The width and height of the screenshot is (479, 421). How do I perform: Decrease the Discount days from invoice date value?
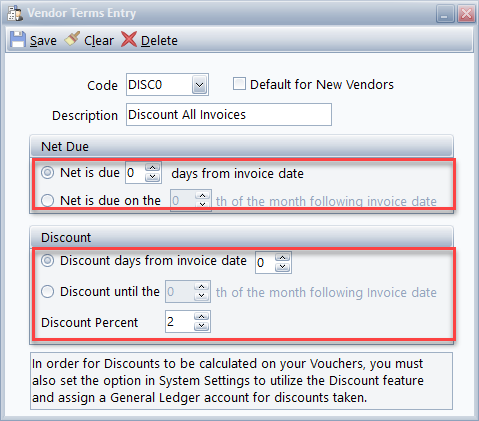tap(283, 267)
